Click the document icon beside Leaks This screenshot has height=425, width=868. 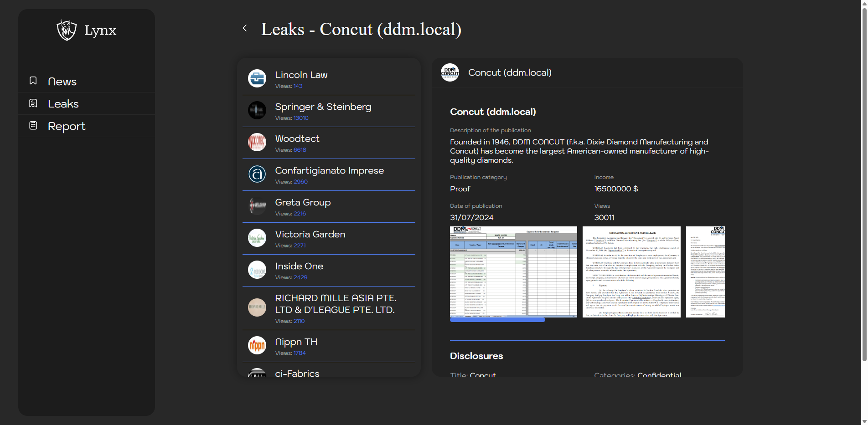[x=33, y=103]
